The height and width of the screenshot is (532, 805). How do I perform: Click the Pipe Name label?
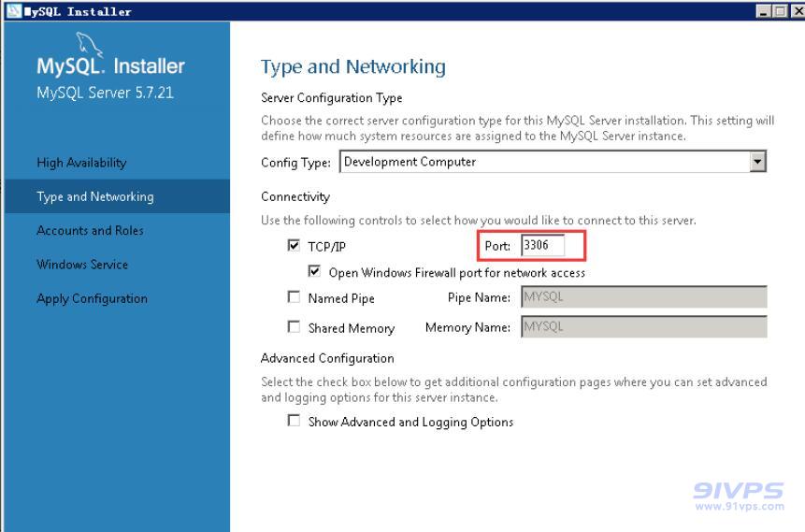(479, 297)
